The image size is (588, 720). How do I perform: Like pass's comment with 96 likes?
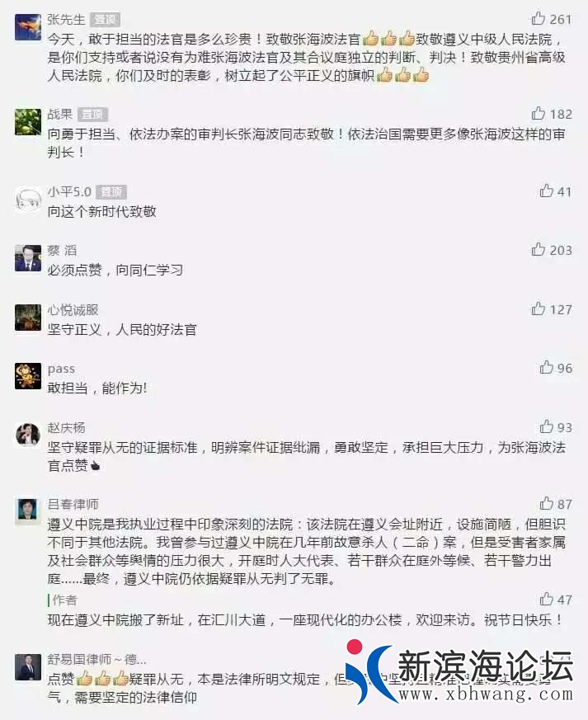coord(546,367)
